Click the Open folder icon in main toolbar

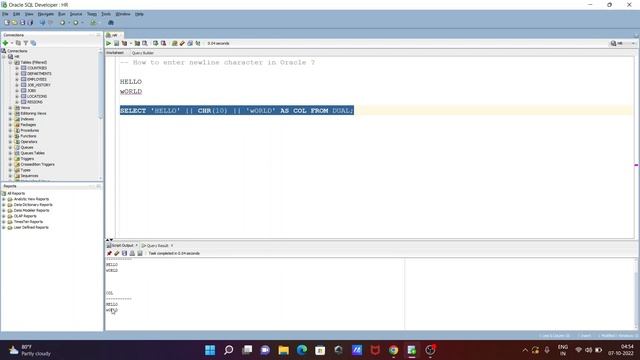point(14,23)
